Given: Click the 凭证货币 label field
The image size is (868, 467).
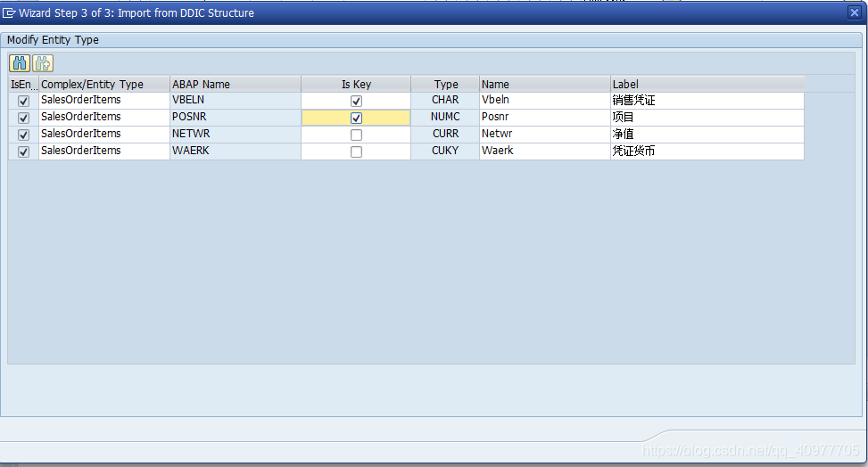Looking at the screenshot, I should (707, 151).
